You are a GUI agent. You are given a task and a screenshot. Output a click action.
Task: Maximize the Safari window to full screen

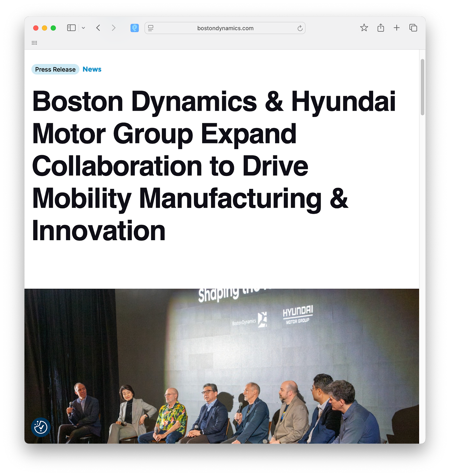(53, 28)
